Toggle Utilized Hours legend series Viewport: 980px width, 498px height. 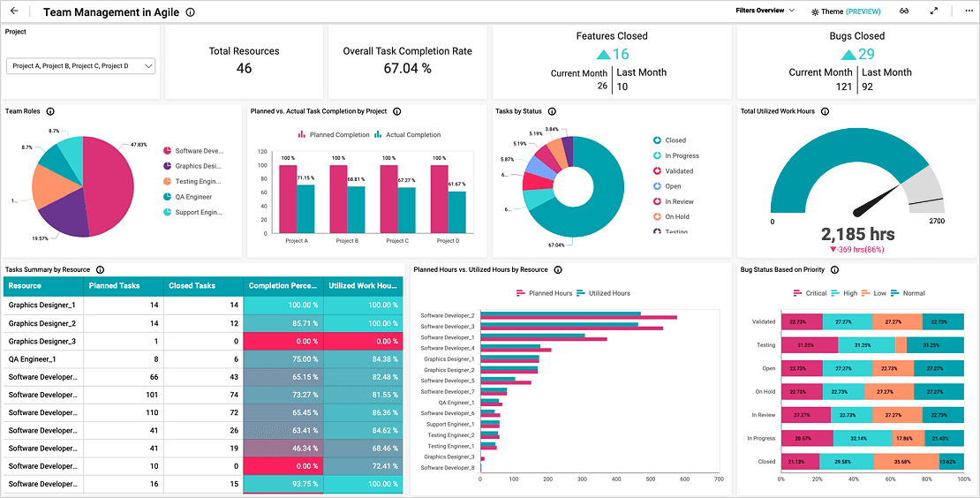pos(603,293)
